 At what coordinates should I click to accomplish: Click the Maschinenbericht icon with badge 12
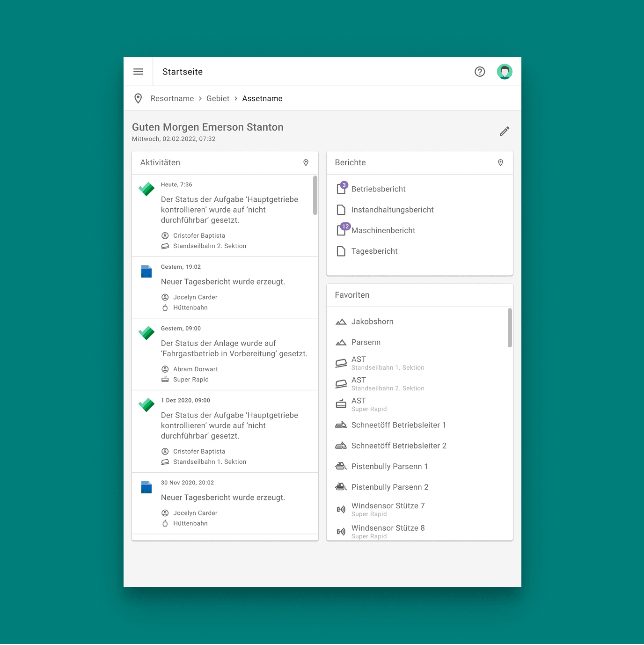coord(341,230)
